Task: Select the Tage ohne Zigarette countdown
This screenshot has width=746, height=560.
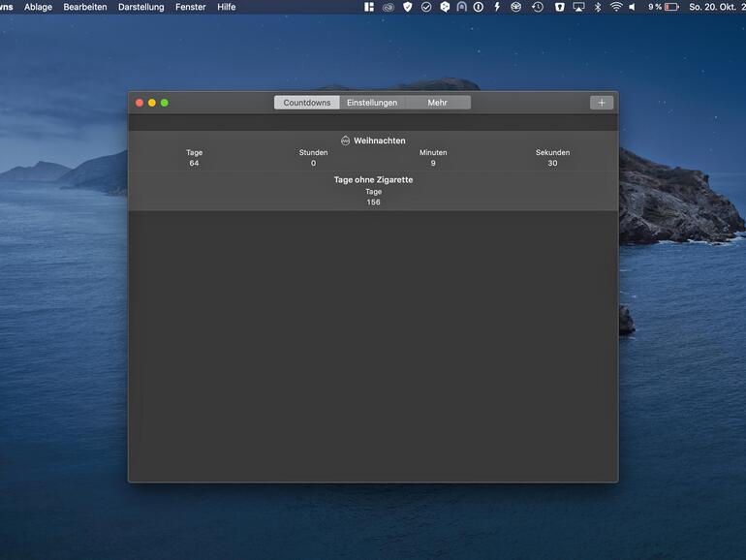Action: [373, 191]
